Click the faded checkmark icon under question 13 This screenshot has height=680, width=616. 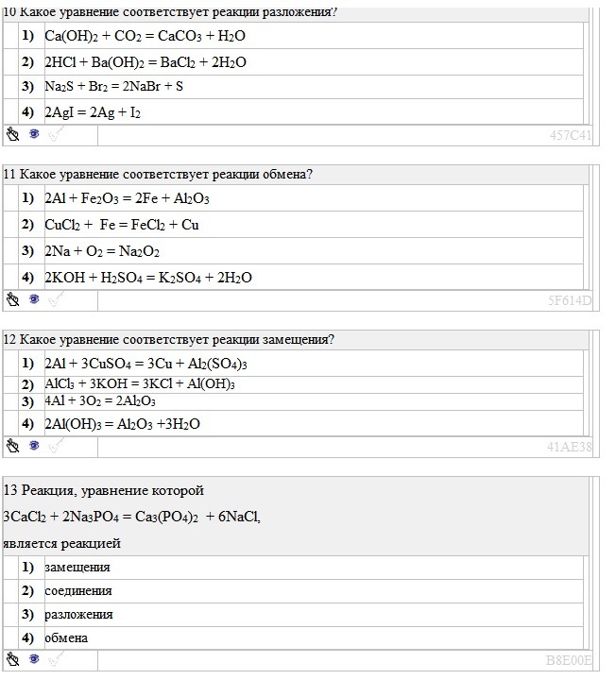[x=56, y=658]
